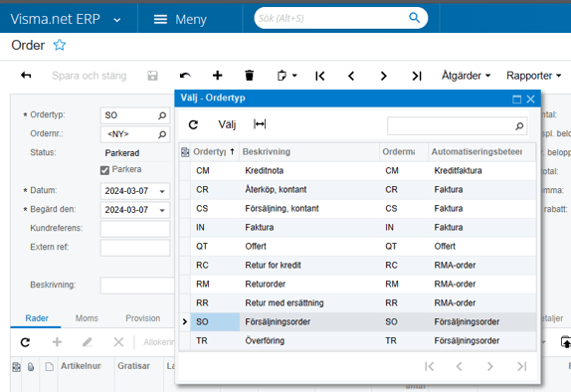571x392 pixels.
Task: Toggle the Parkera checkbox
Action: (x=104, y=170)
